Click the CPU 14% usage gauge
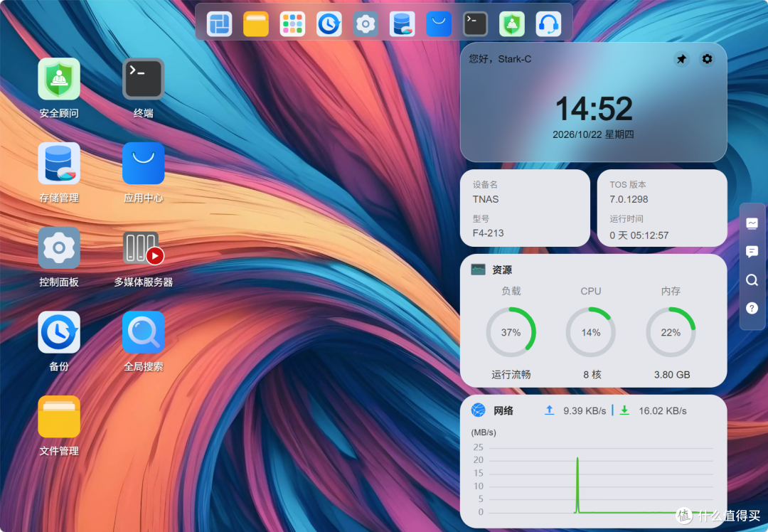Image resolution: width=768 pixels, height=532 pixels. (x=591, y=332)
